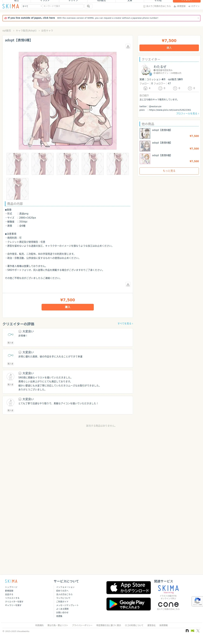This screenshot has width=203, height=644.
Task: Open footer リクエストする link
Action: 12,598
